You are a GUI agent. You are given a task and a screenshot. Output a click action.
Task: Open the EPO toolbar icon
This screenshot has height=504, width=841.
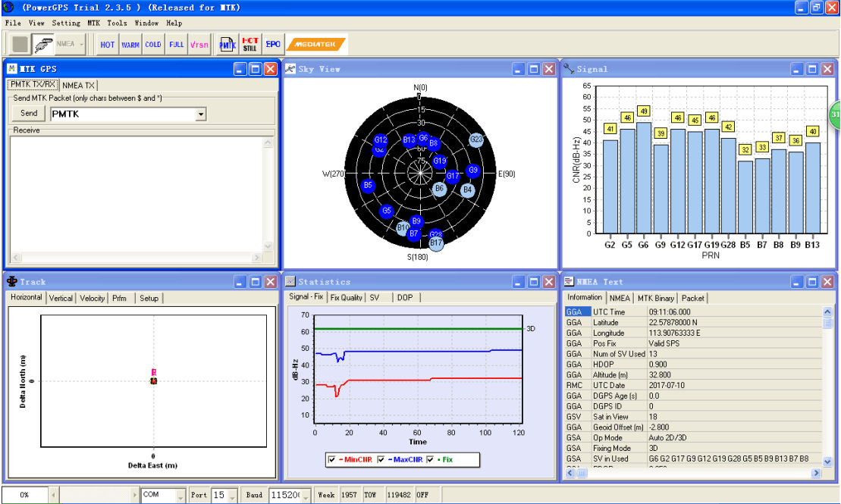(x=273, y=45)
